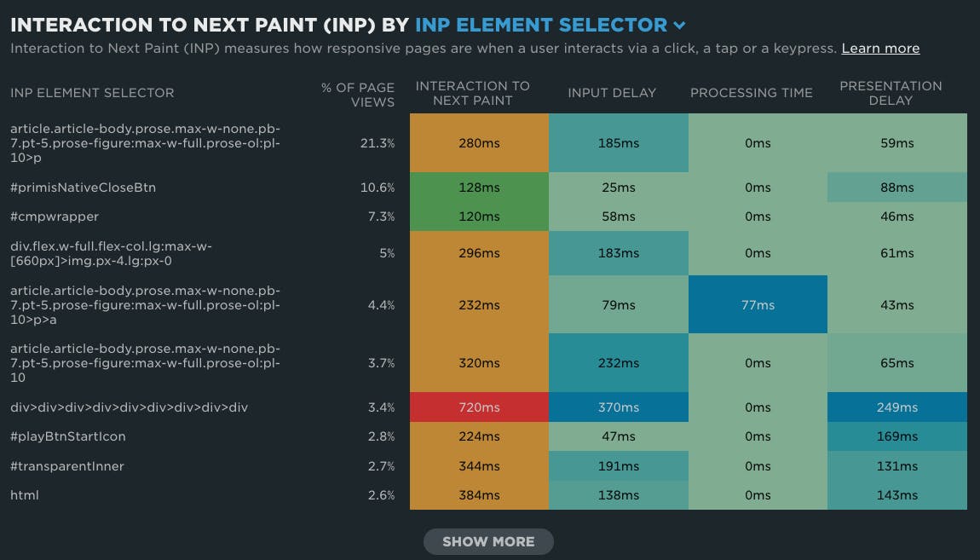Screen dimensions: 980x560
Task: Sort by Interaction to Next Paint column
Action: [472, 93]
